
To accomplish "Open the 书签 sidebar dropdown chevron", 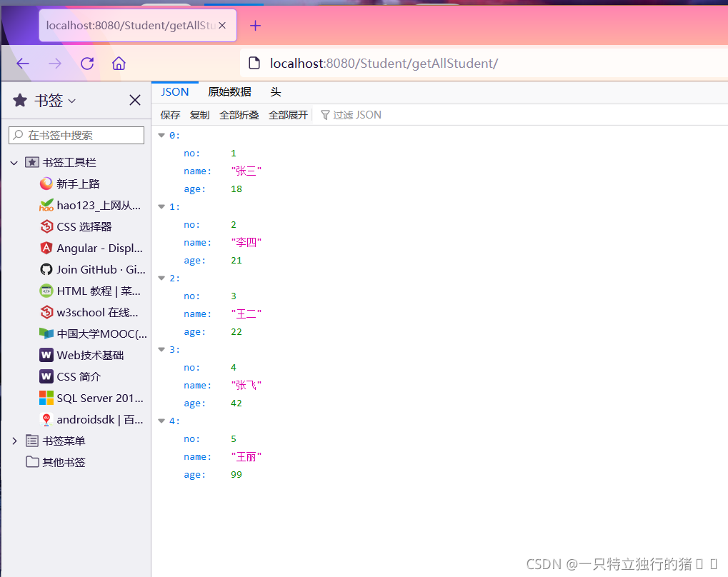I will (x=71, y=100).
